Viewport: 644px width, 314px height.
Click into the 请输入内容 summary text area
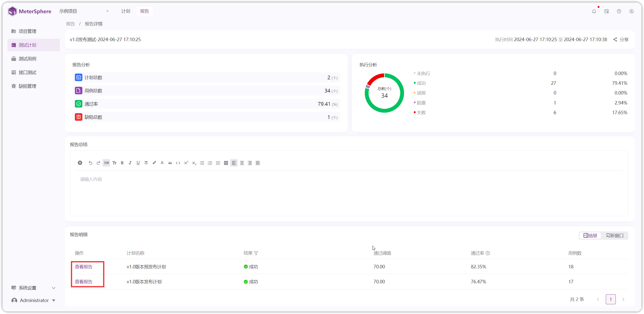(349, 193)
